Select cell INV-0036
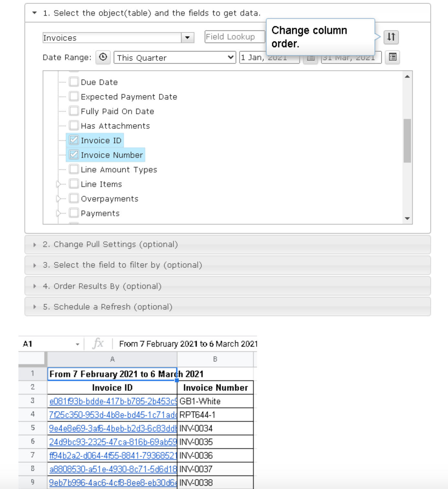The width and height of the screenshot is (448, 489). pos(215,455)
